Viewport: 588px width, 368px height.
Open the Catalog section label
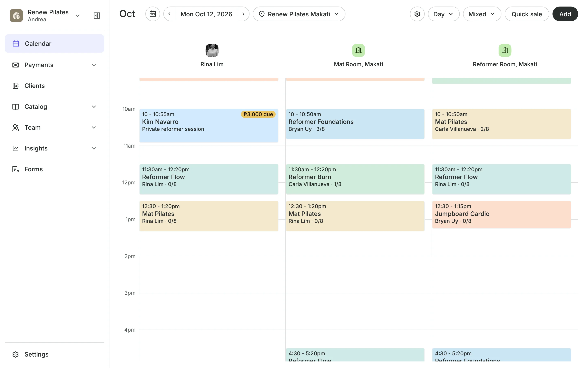[36, 107]
